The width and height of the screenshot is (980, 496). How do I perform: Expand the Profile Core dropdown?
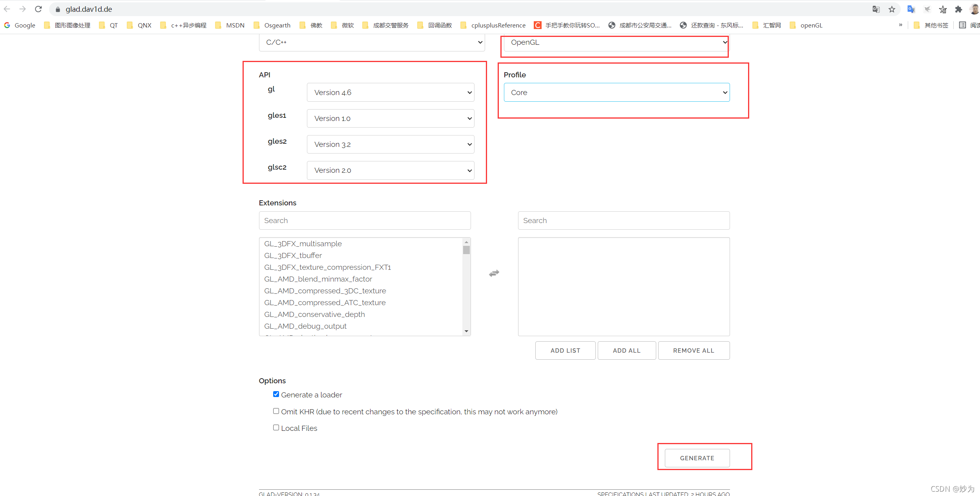(x=616, y=92)
